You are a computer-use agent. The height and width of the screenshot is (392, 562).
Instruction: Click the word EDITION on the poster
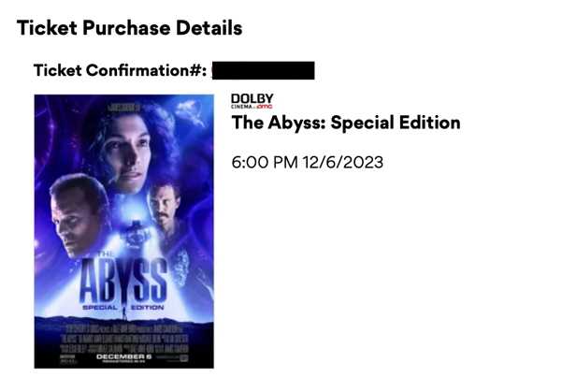(148, 308)
